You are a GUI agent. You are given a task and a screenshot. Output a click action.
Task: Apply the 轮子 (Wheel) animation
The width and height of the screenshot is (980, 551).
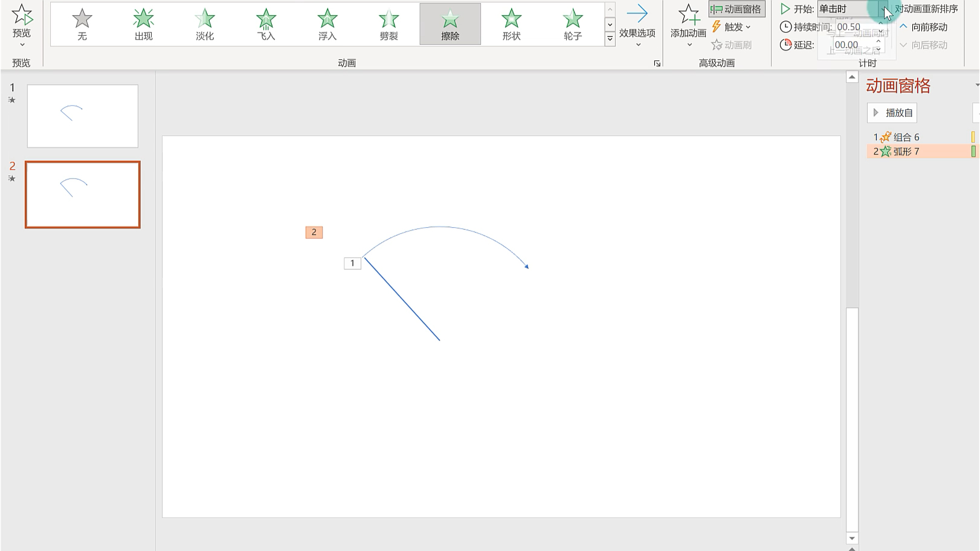pos(572,23)
